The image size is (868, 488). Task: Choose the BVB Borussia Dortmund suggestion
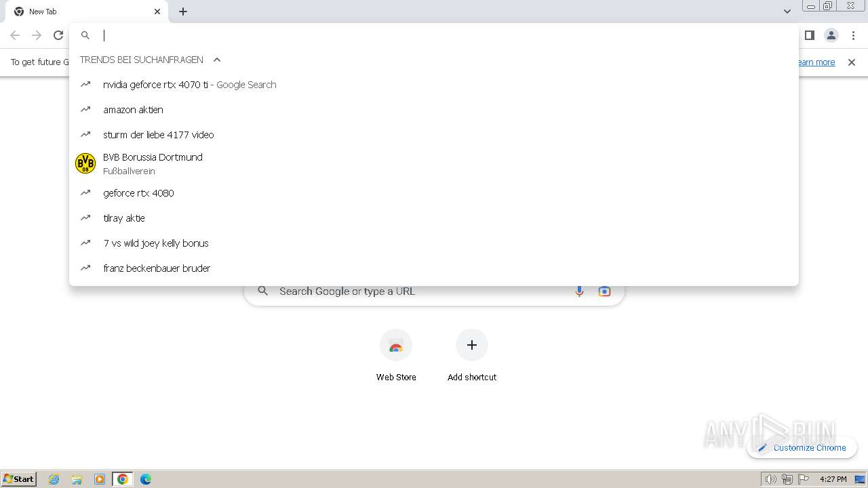[x=434, y=163]
